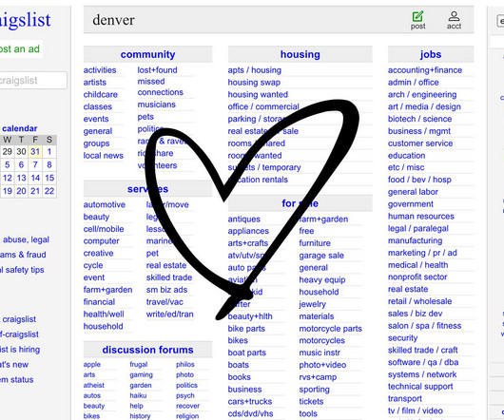504x420 pixels.
Task: Open the apple discussion forum
Action: [92, 365]
